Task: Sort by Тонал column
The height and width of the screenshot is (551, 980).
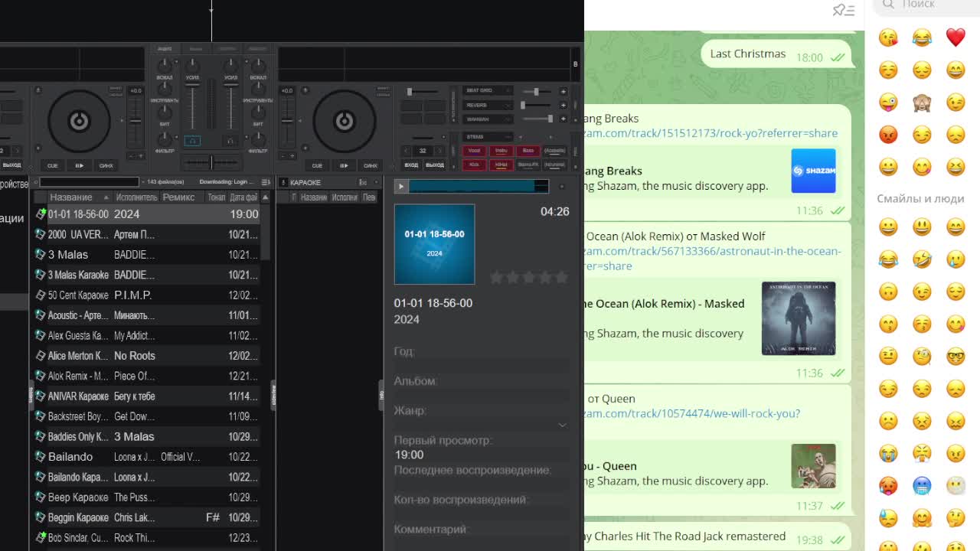Action: 217,197
